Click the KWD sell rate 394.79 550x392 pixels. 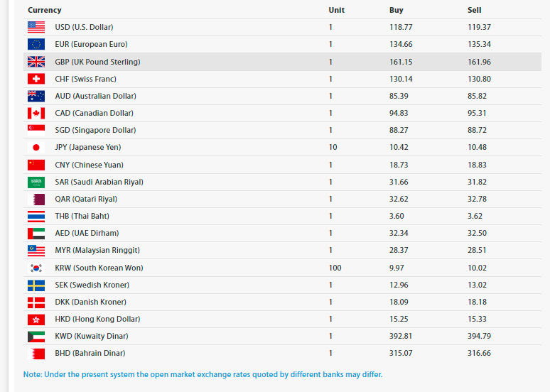click(479, 336)
